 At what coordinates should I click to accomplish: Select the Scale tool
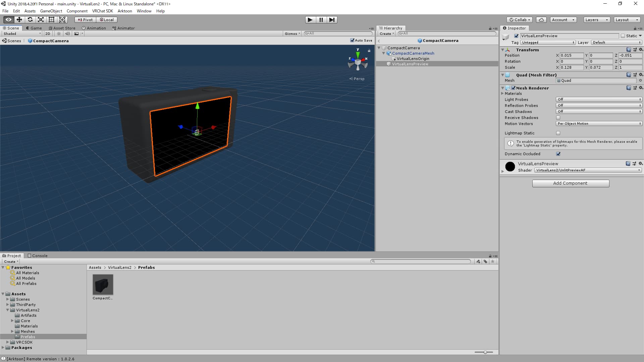point(41,20)
